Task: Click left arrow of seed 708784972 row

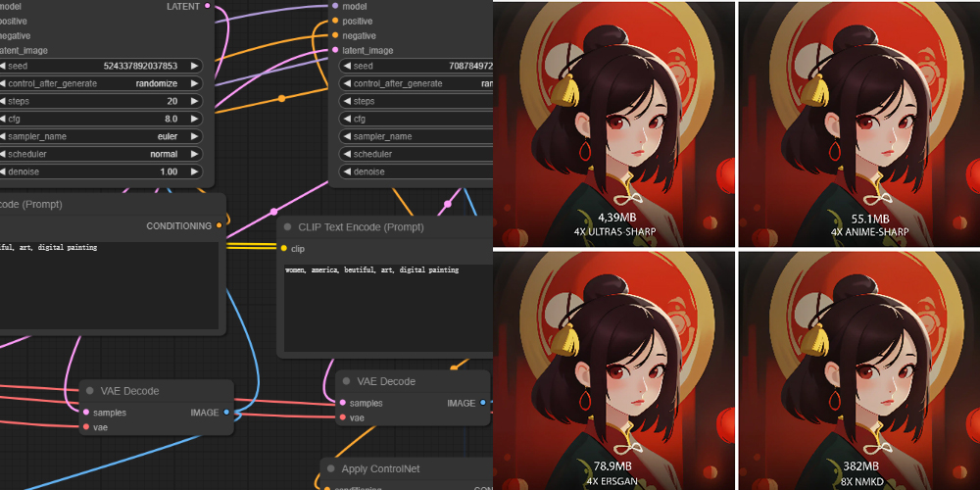Action: tap(346, 66)
